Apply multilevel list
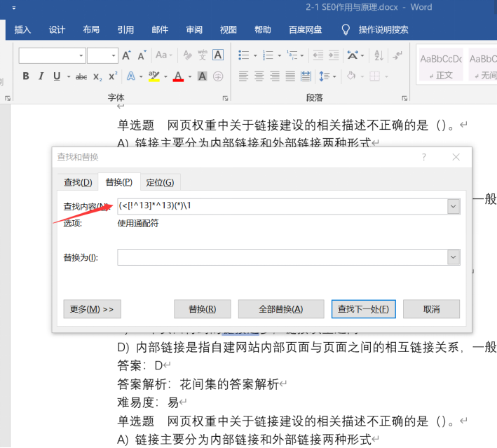This screenshot has height=448, width=497. [292, 55]
